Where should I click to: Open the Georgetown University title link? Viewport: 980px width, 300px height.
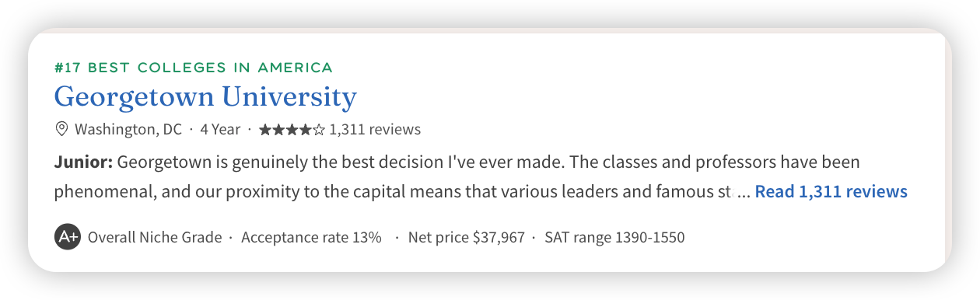pyautogui.click(x=205, y=98)
